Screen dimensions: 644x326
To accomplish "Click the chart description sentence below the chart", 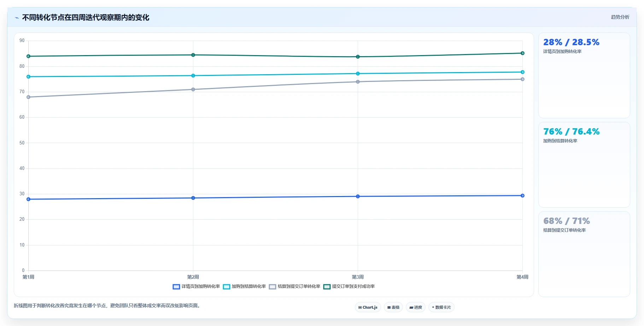I will (108, 306).
